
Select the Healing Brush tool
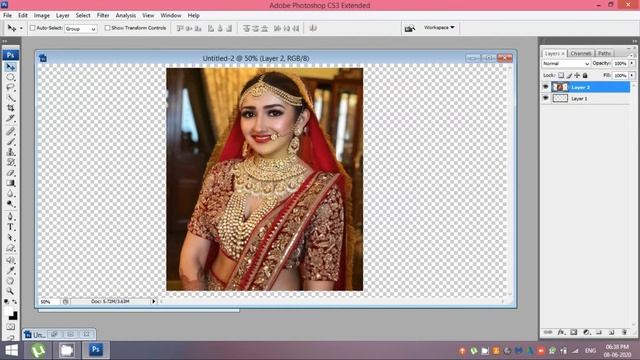click(x=11, y=131)
